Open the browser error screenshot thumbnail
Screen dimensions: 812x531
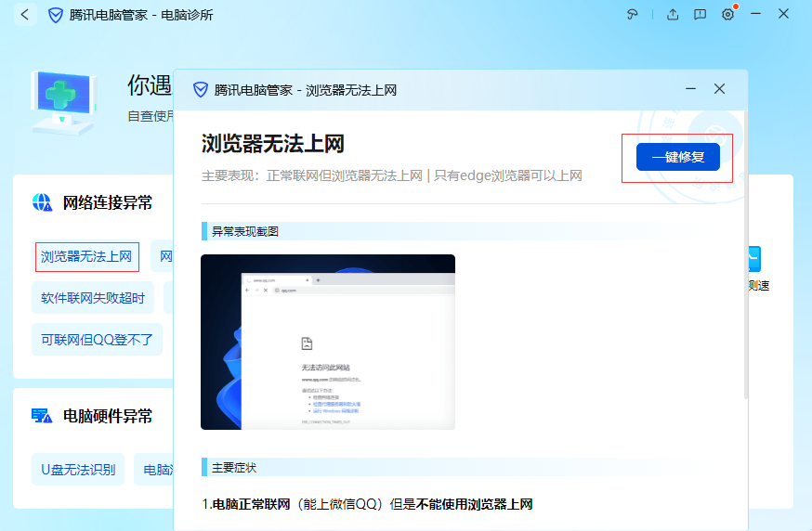(328, 343)
